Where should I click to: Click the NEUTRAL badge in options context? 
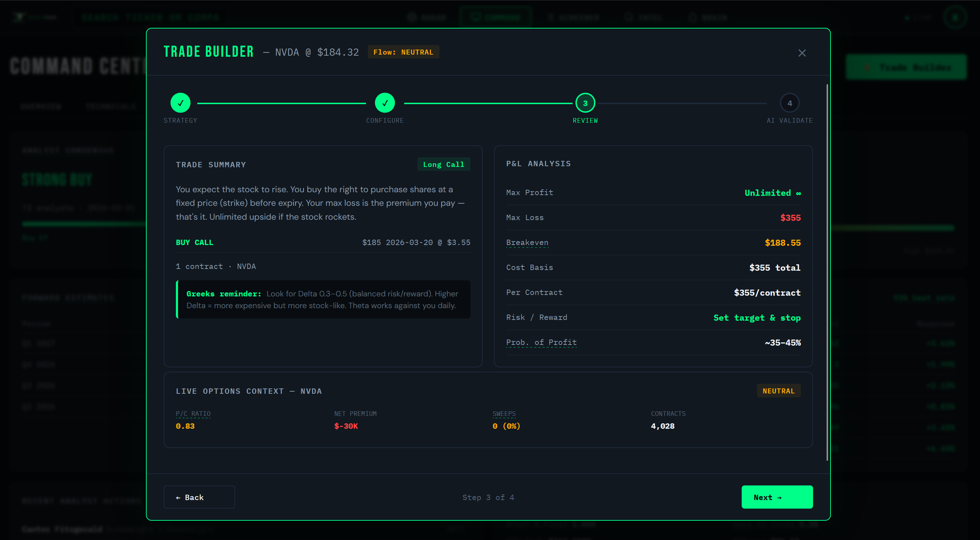point(778,391)
